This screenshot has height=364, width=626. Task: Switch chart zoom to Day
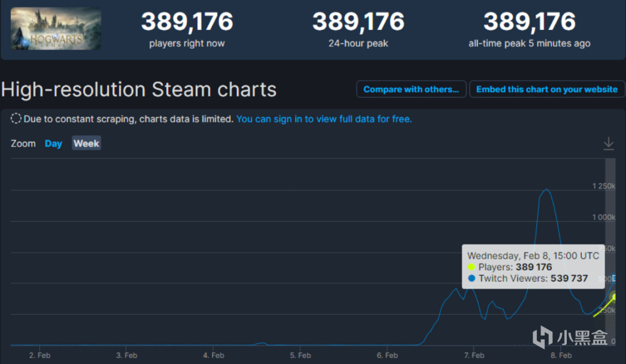click(53, 144)
